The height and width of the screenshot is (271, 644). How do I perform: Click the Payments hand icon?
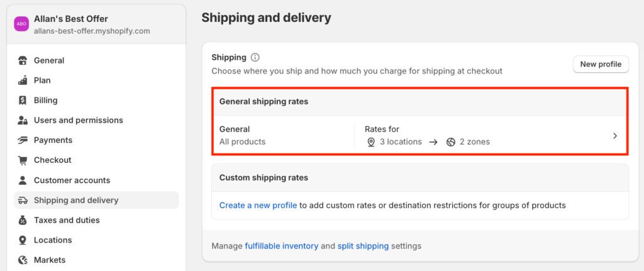(x=23, y=140)
